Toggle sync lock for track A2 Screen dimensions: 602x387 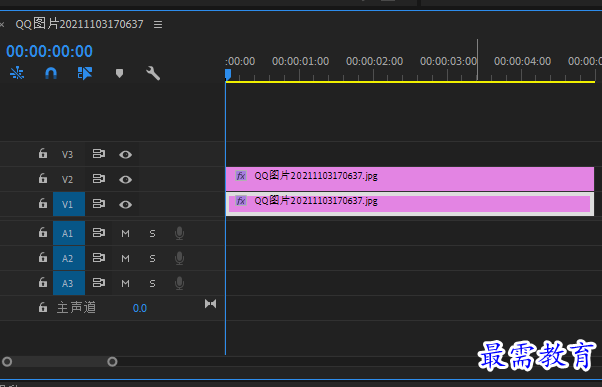click(x=99, y=258)
